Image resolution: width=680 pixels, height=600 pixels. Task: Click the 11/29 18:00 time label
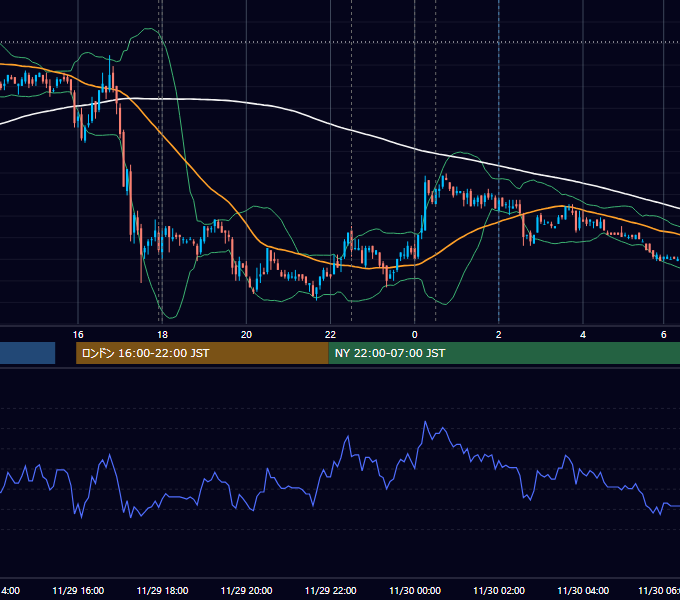pos(162,590)
